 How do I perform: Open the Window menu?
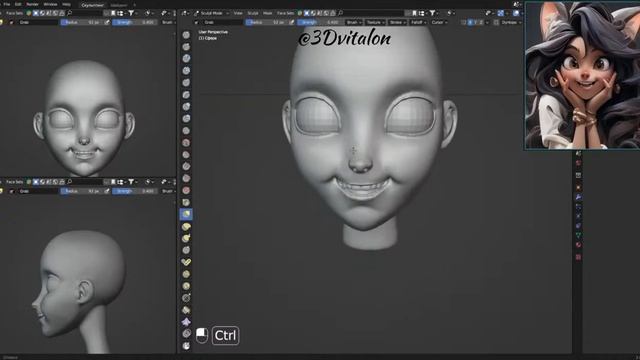[x=51, y=4]
